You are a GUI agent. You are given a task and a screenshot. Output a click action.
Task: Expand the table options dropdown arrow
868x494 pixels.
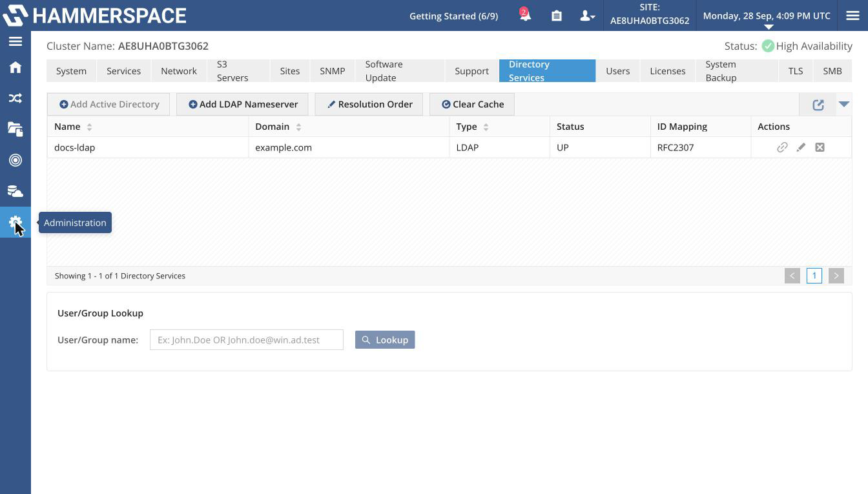point(844,104)
